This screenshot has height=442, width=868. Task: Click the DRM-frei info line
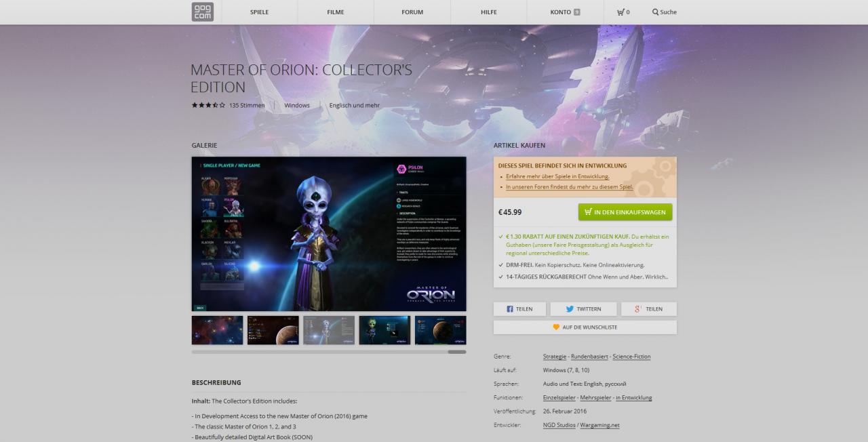(571, 265)
